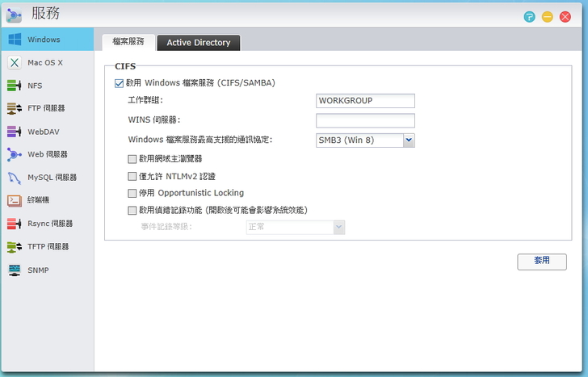Enable 啟用網域主瀏覽器 checkbox
This screenshot has width=588, height=377.
pos(132,159)
